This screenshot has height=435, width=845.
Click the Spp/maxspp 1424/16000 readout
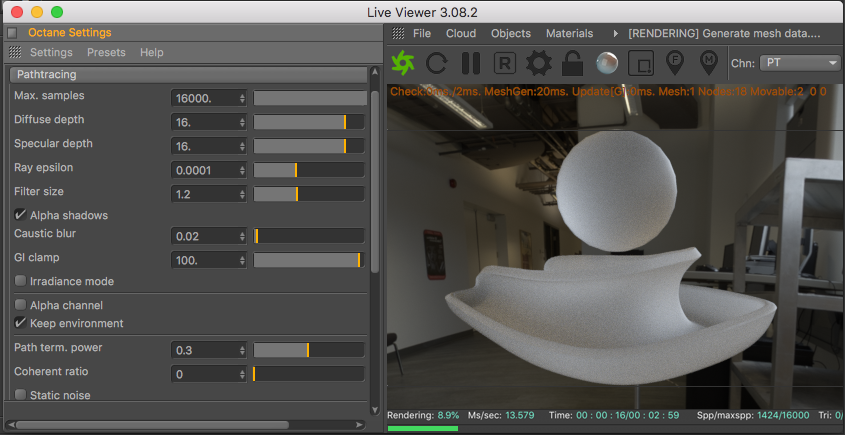(x=753, y=415)
